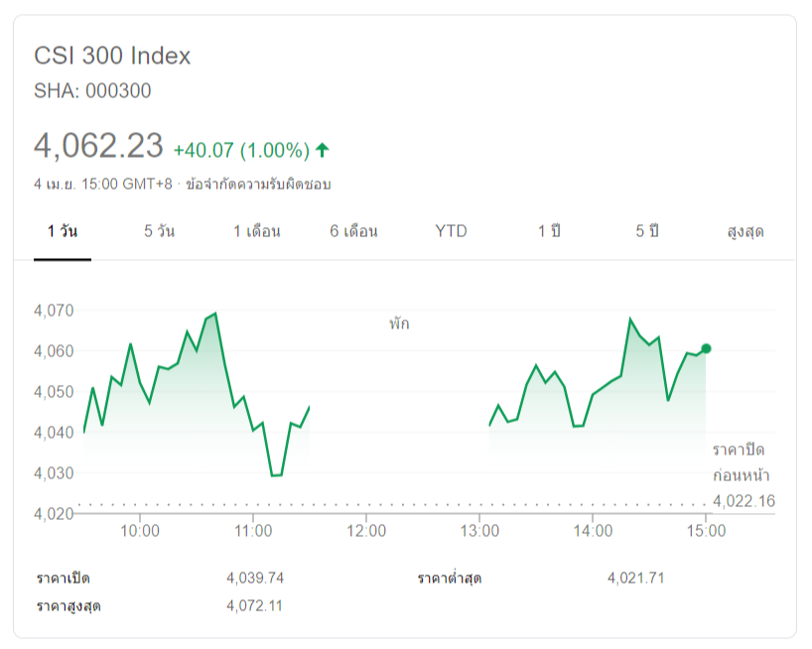Switch to the 1 ปี tab
Image resolution: width=812 pixels, height=649 pixels.
coord(549,231)
